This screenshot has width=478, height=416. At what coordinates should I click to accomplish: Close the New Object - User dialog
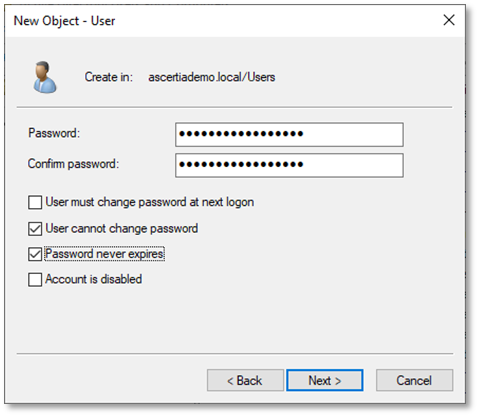point(449,20)
